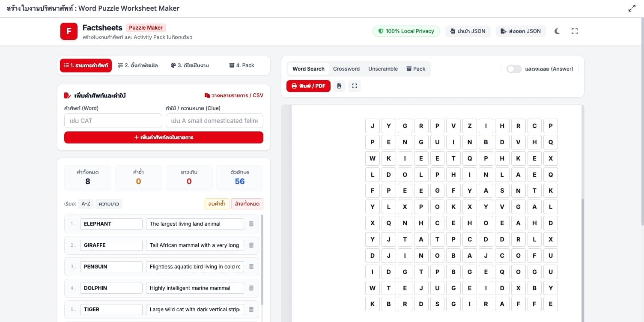644x322 pixels.
Task: Sort the word list A-Z
Action: [x=86, y=204]
